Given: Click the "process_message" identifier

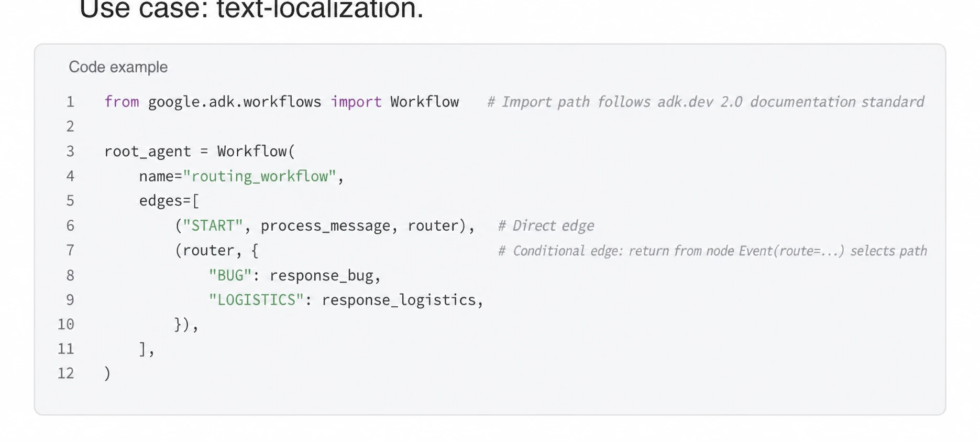Looking at the screenshot, I should point(325,226).
